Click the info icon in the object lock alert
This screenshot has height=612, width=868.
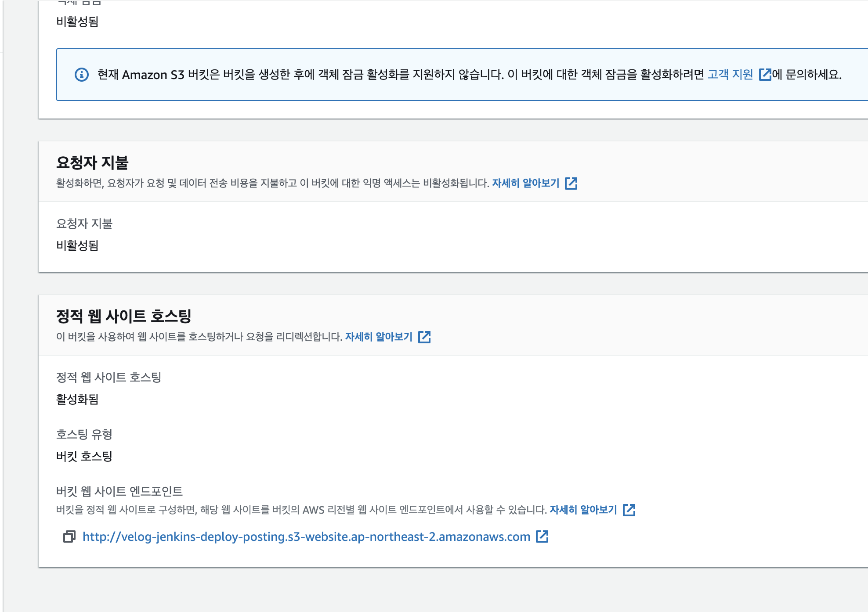coord(82,75)
